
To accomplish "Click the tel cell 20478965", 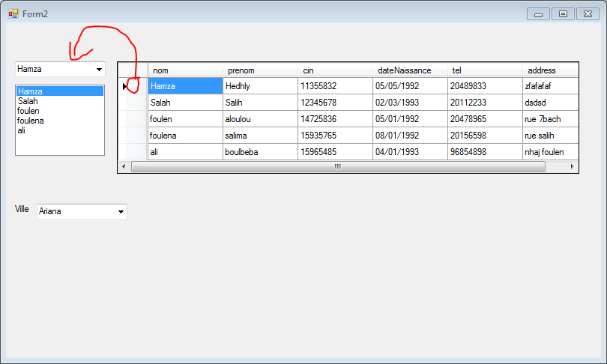I will [x=485, y=119].
